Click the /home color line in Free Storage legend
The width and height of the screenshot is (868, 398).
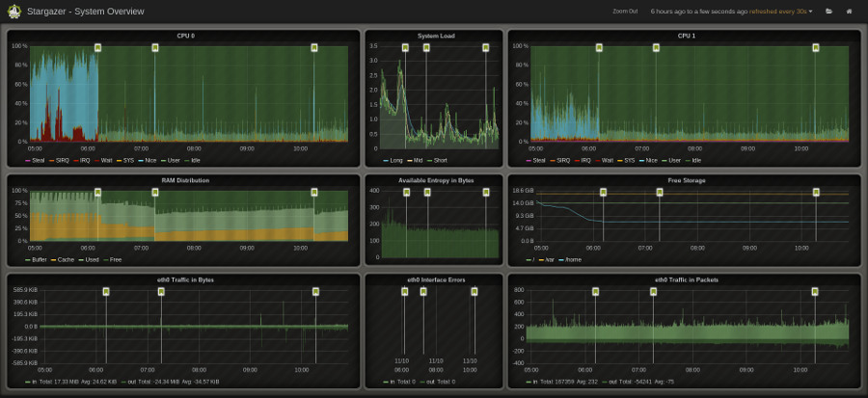560,260
